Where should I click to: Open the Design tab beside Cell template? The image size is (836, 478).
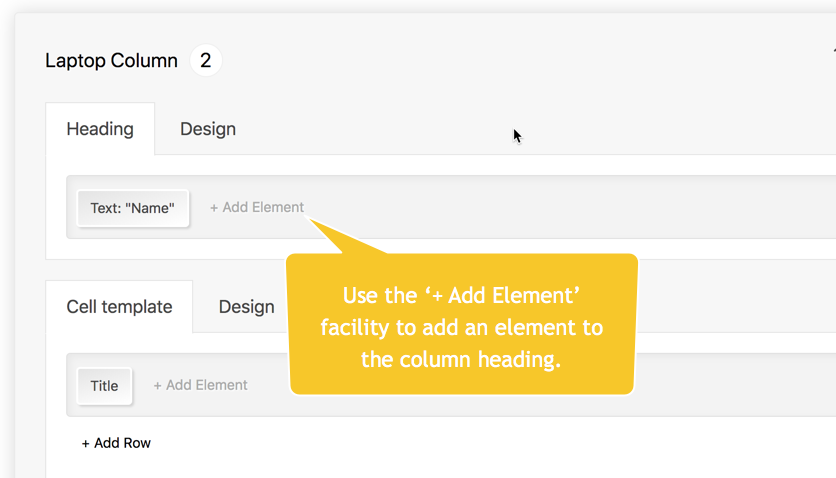point(246,307)
